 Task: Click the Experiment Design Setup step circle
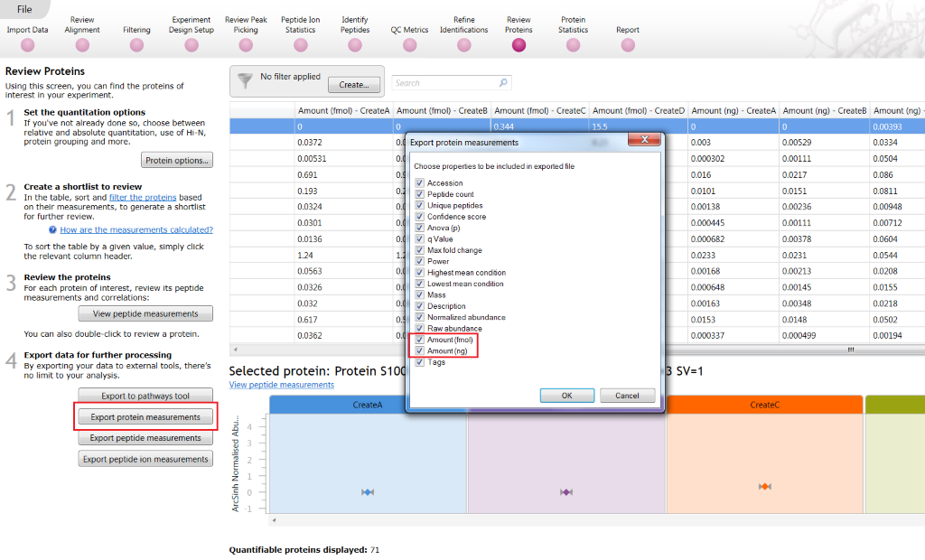coord(192,45)
